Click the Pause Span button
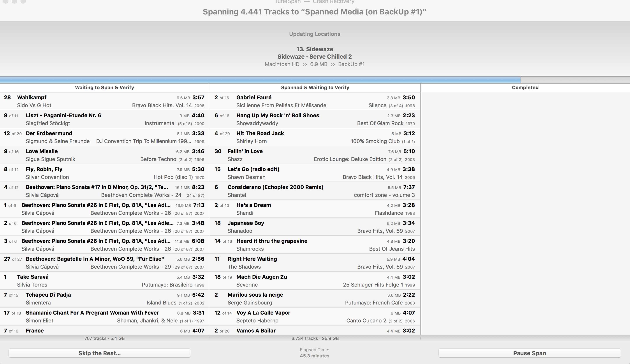 tap(529, 353)
